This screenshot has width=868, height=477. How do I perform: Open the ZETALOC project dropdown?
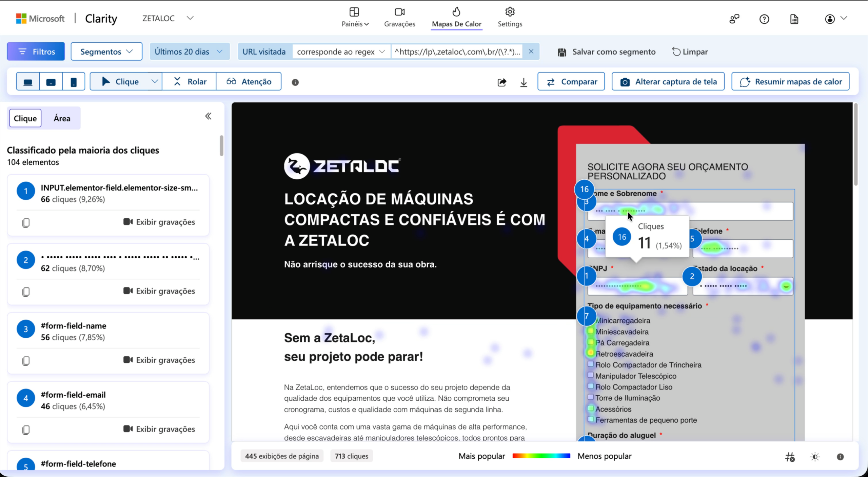tap(168, 18)
